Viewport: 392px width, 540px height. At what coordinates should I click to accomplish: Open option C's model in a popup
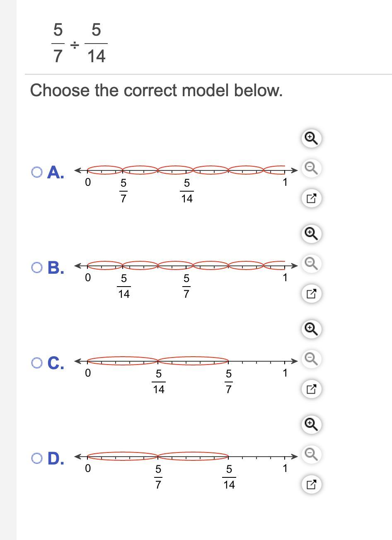311,389
